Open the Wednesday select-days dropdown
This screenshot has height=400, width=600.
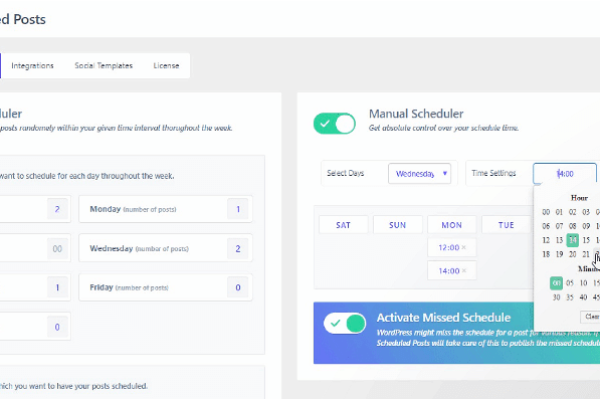420,174
